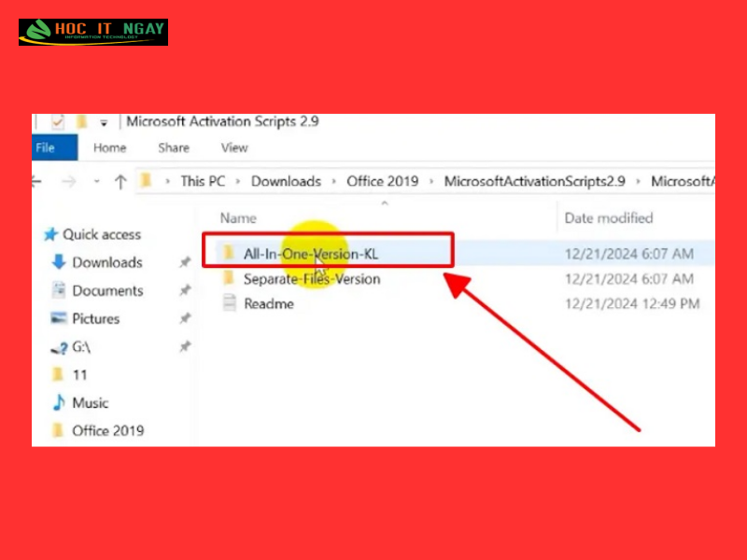Unpin Documents using its pin icon
The image size is (747, 560).
pyautogui.click(x=185, y=290)
